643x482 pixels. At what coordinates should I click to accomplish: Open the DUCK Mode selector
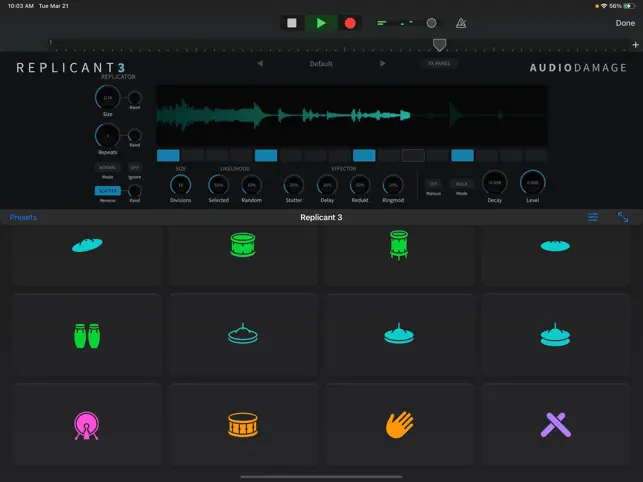click(461, 184)
